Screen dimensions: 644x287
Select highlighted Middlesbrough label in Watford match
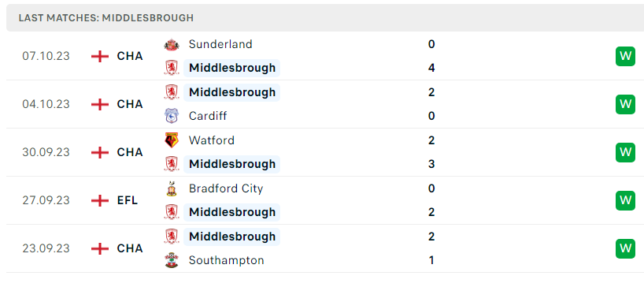(x=231, y=164)
